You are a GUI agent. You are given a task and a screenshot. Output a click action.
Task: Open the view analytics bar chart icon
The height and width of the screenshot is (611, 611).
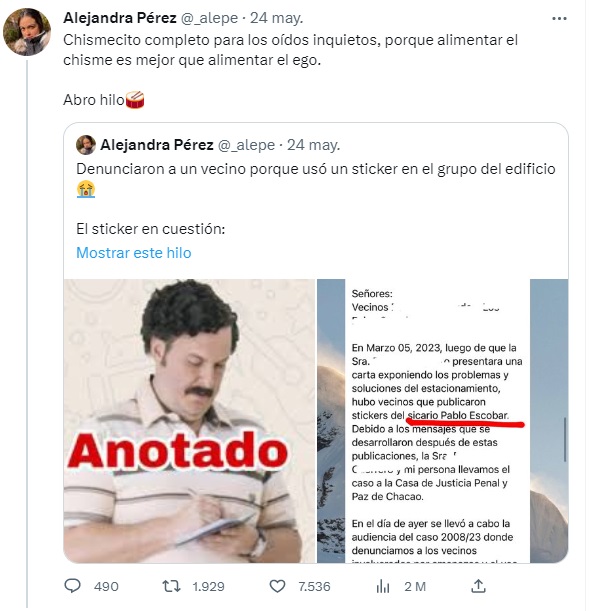point(383,586)
